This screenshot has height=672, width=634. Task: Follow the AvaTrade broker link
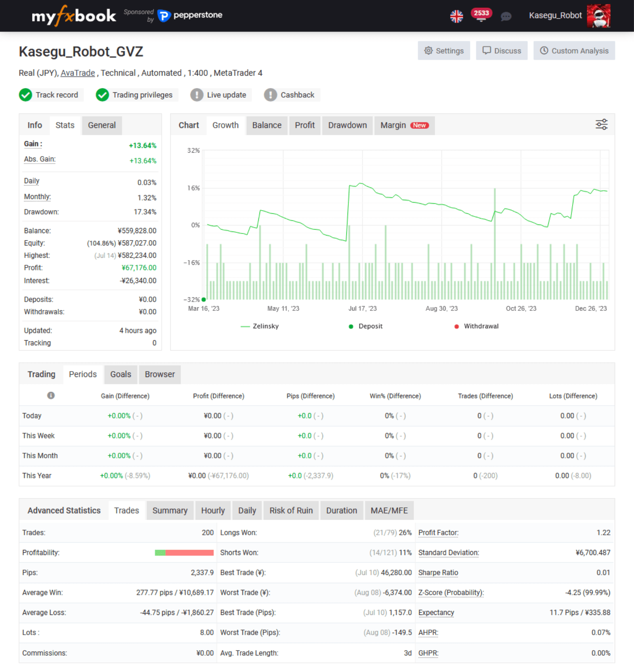[x=78, y=73]
